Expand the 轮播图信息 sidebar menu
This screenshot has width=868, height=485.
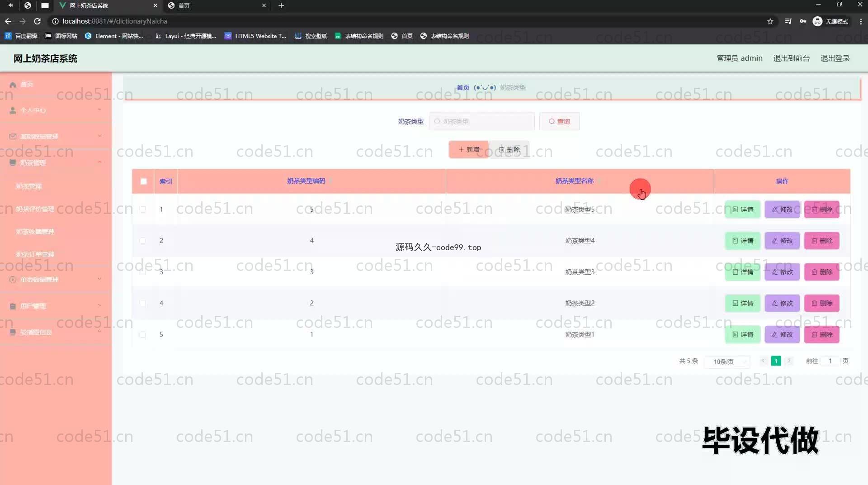click(56, 332)
